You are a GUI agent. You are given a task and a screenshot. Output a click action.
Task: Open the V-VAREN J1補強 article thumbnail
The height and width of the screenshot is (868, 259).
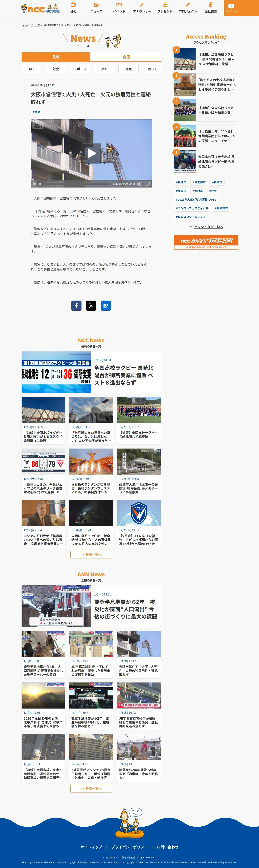[139, 513]
